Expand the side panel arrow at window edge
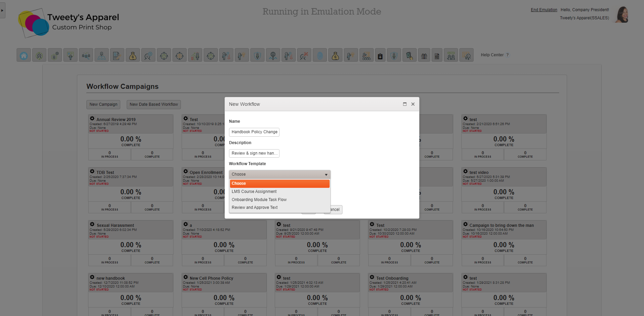 tap(2, 11)
